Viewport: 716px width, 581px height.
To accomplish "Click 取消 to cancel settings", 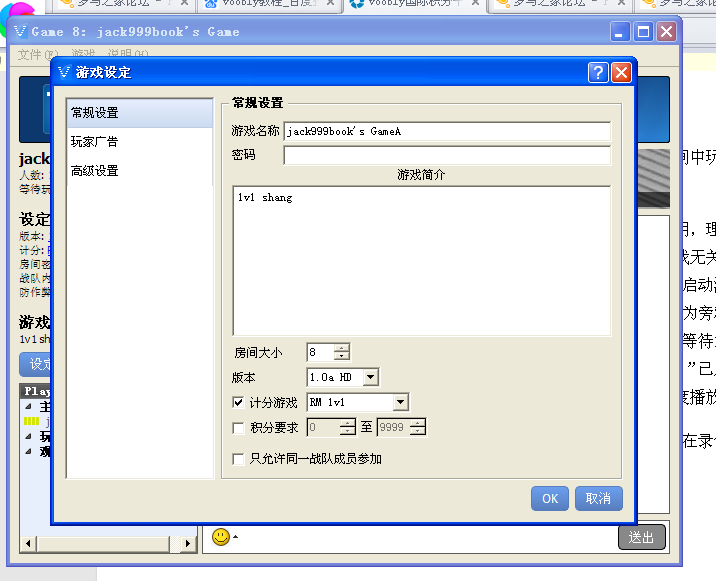I will tap(599, 498).
